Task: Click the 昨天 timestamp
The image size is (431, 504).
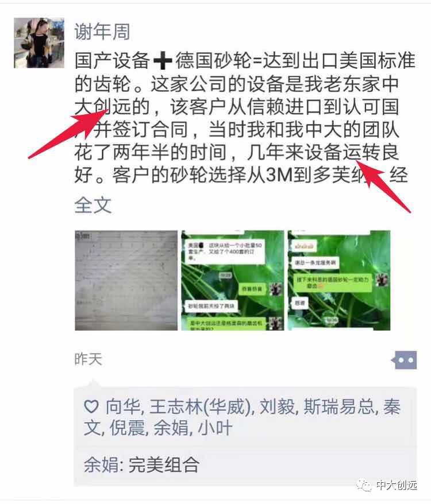Action: click(88, 359)
